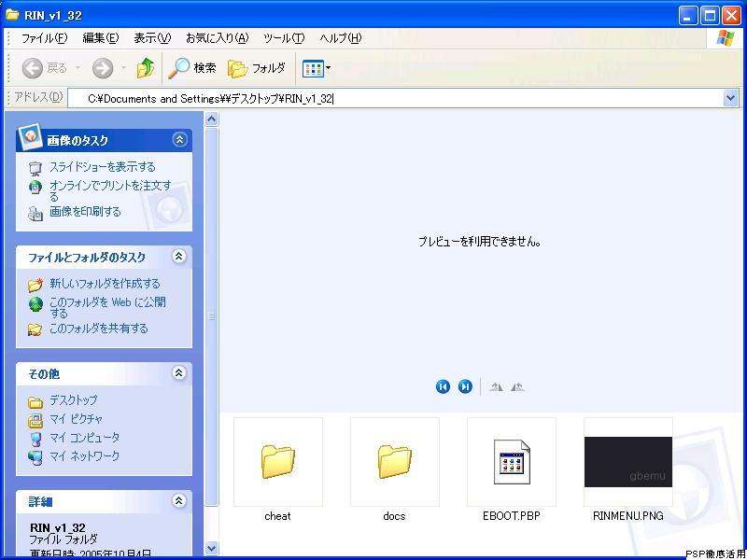Maximize the RIN_v1_32 window

[711, 16]
